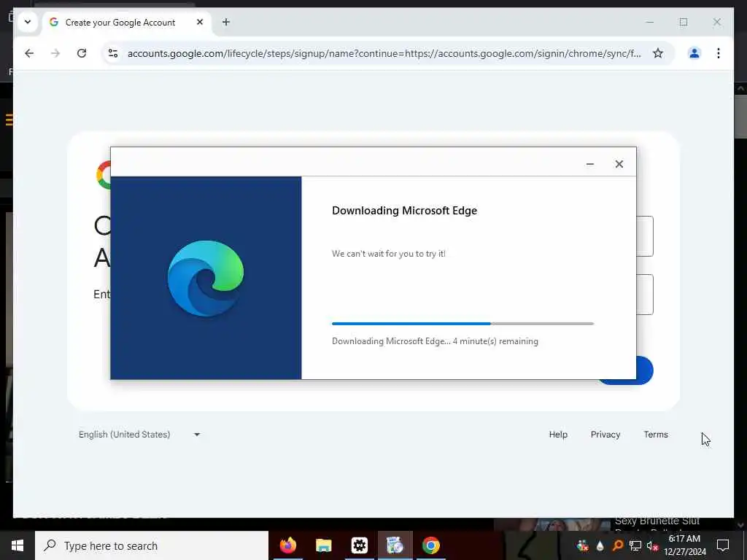Image resolution: width=747 pixels, height=560 pixels.
Task: Switch to the installer app on taskbar
Action: (395, 545)
